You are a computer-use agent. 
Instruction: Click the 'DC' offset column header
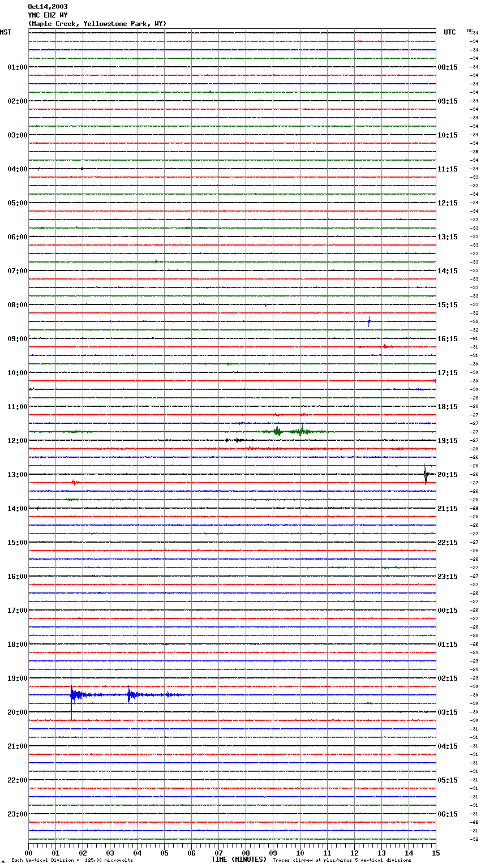(x=470, y=30)
